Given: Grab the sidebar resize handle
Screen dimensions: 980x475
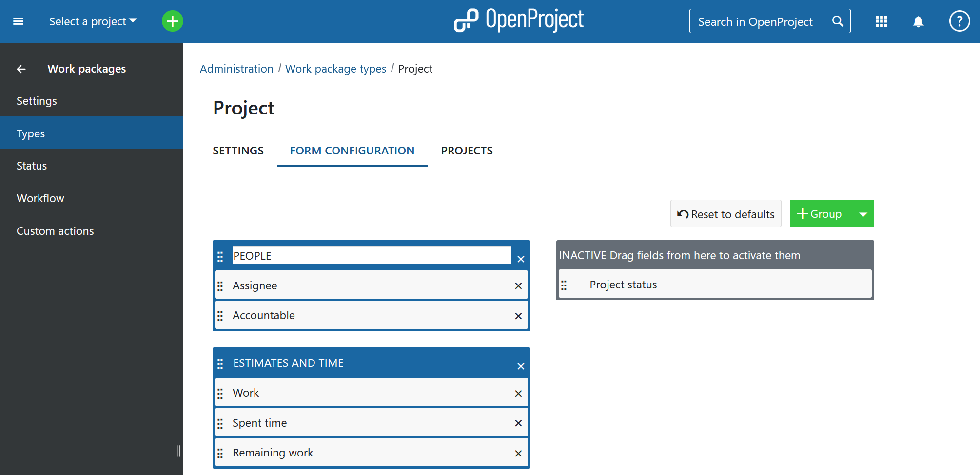Looking at the screenshot, I should [x=179, y=451].
